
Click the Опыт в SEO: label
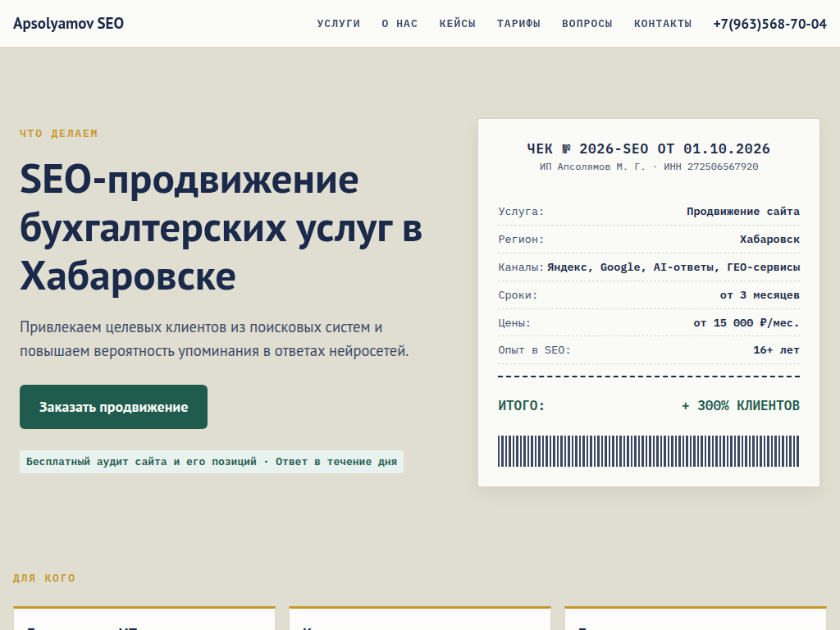click(535, 350)
